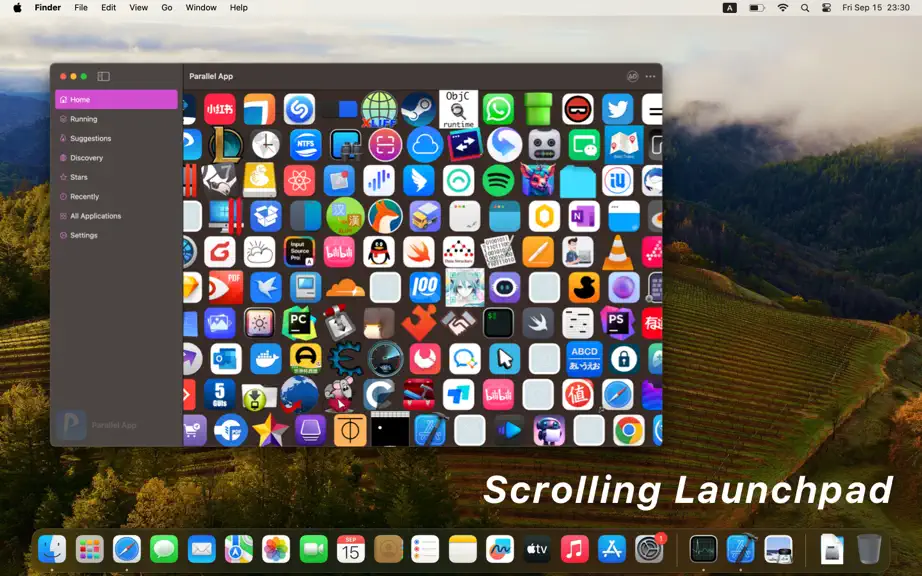Open the NTFS app icon
This screenshot has width=922, height=576.
[306, 145]
